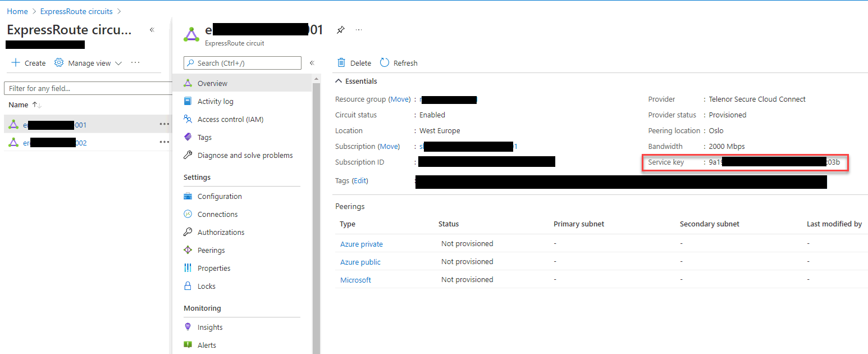Collapse the circuit menu pane with double chevron
868x354 pixels.
coord(312,63)
